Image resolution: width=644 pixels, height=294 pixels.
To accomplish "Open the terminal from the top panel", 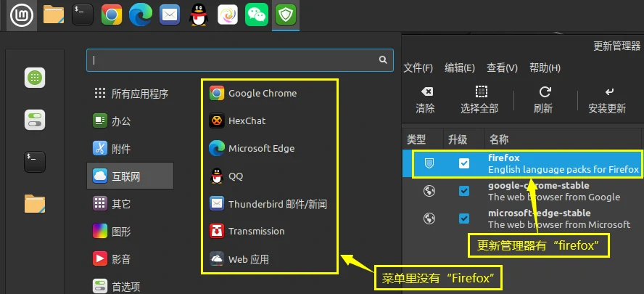I will click(x=83, y=15).
